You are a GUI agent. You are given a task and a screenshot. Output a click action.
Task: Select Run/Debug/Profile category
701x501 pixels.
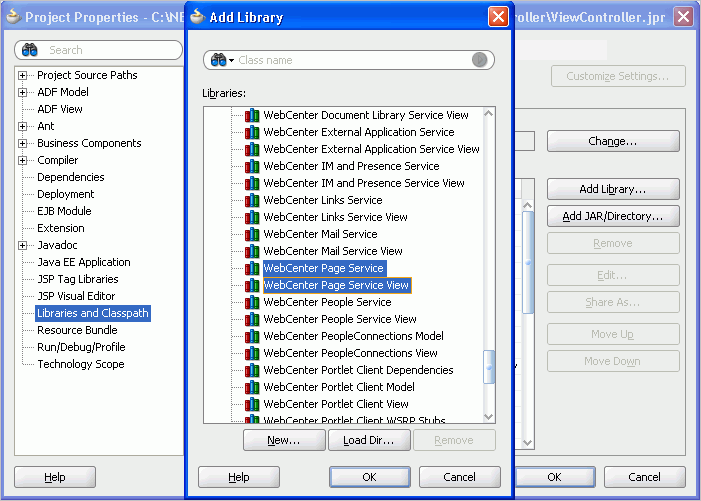(81, 347)
